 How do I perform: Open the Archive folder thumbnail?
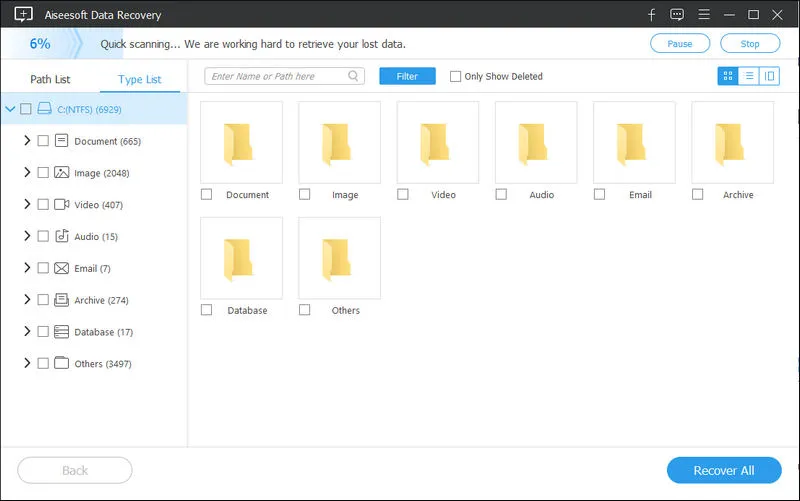click(732, 142)
